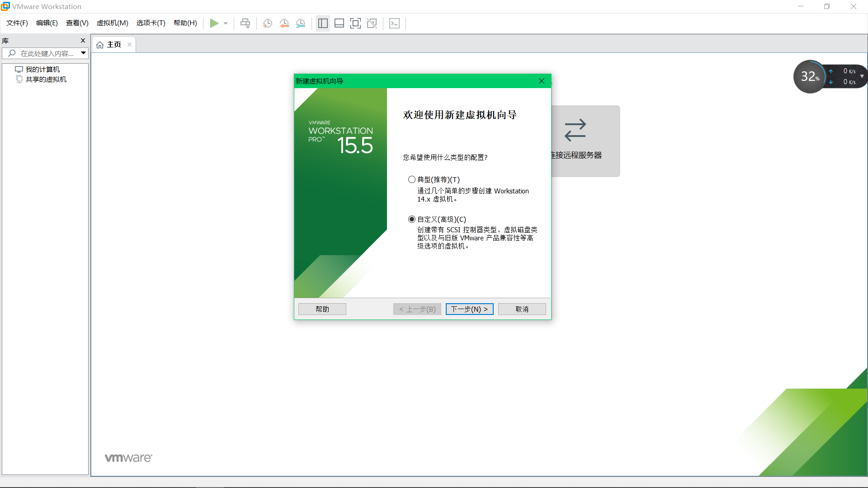Click the 上一步(B) button
868x488 pixels.
417,309
